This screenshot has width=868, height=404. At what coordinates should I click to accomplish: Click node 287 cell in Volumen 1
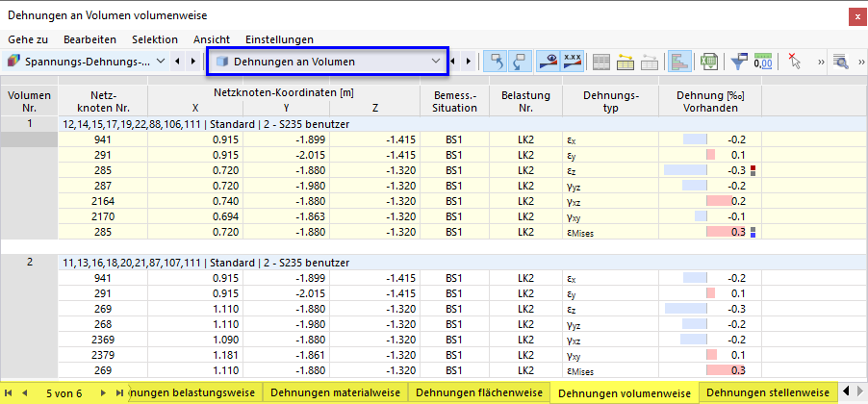[102, 186]
